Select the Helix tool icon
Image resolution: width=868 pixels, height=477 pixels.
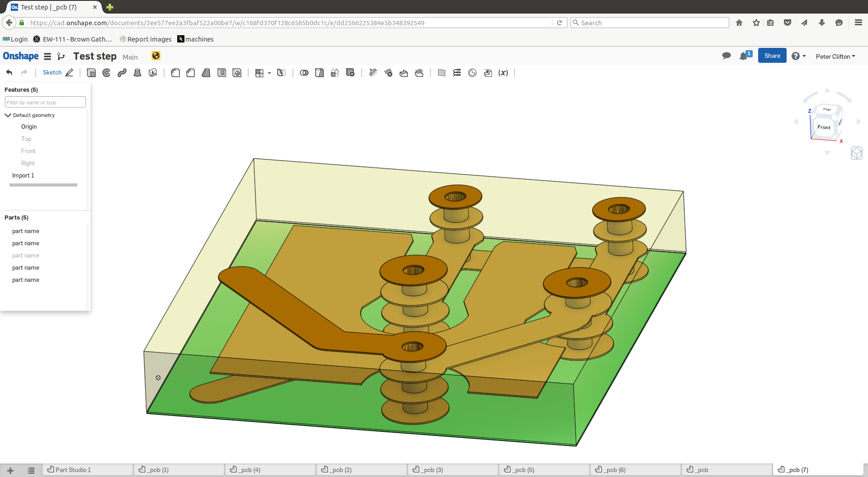click(x=457, y=73)
